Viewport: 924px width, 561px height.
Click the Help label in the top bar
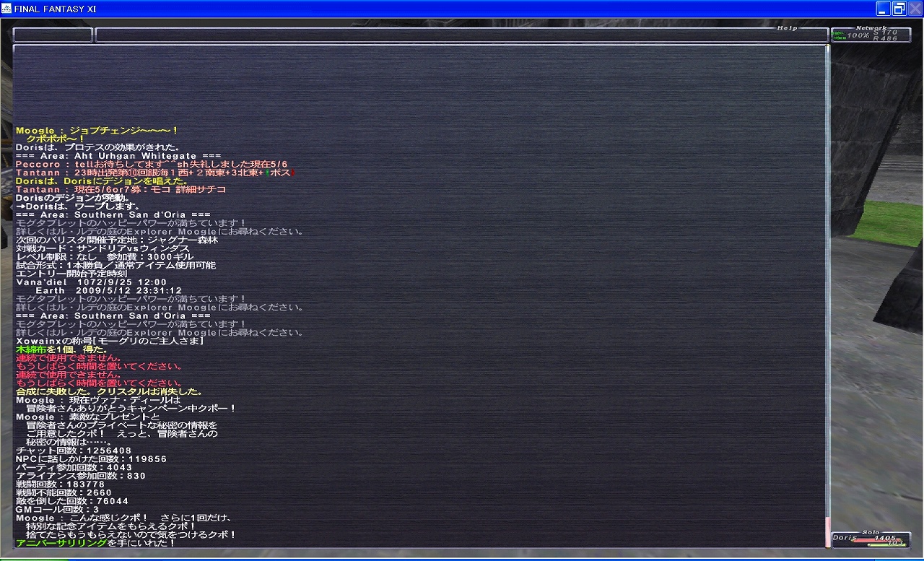[x=787, y=28]
